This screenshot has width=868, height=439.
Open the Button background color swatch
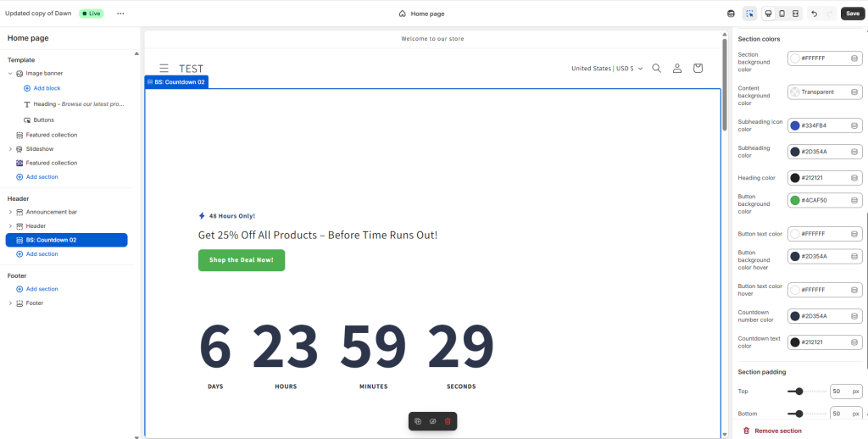[x=795, y=201]
